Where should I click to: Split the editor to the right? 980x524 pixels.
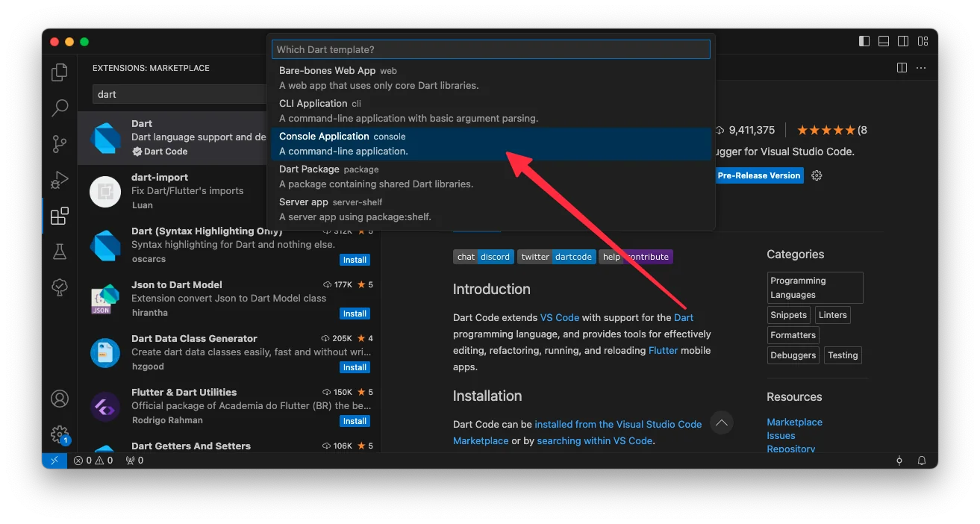902,68
